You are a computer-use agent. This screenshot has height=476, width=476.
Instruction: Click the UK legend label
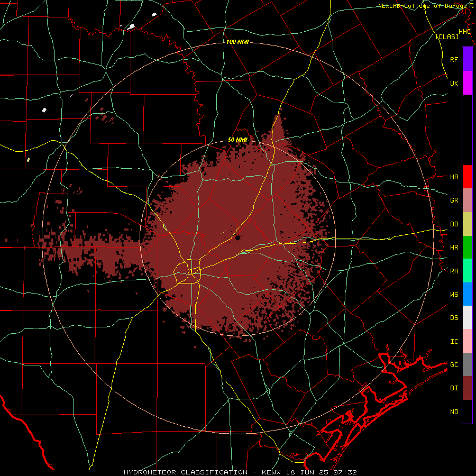click(x=454, y=84)
